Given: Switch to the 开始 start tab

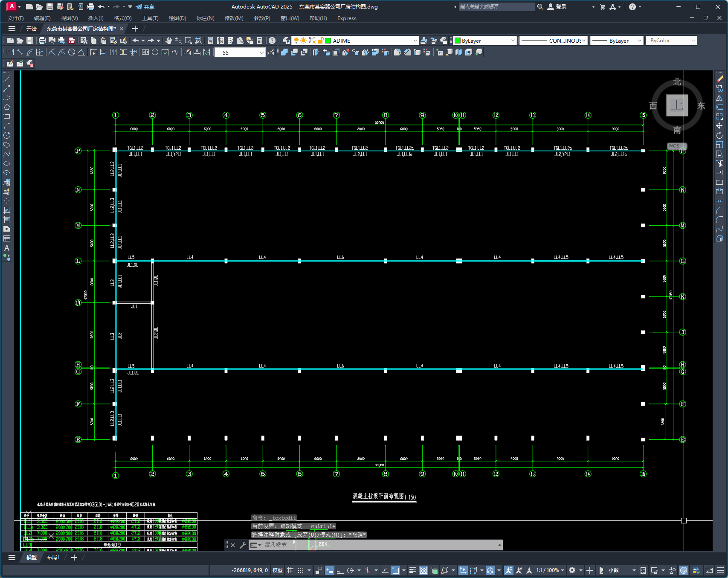Looking at the screenshot, I should [x=32, y=29].
